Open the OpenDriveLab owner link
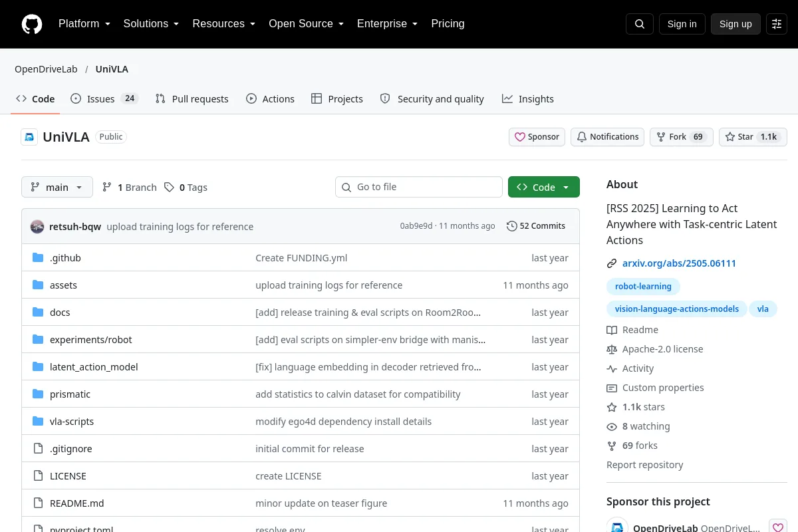 (x=47, y=69)
